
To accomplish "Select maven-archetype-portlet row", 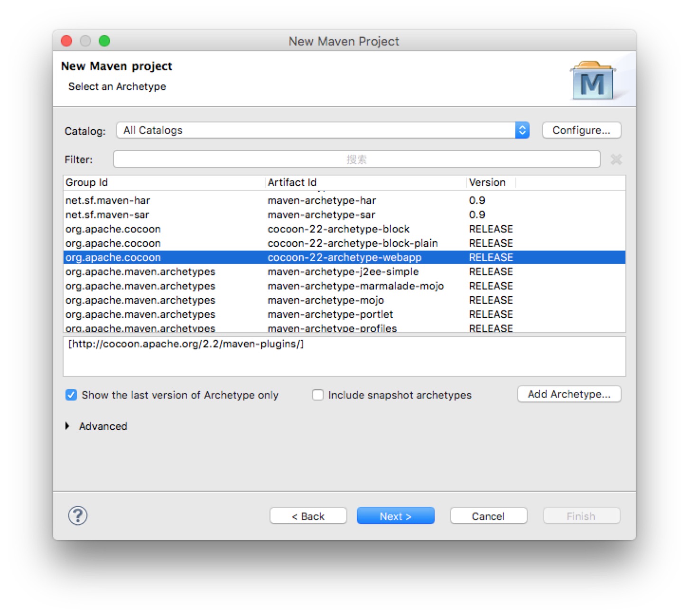I will (344, 314).
